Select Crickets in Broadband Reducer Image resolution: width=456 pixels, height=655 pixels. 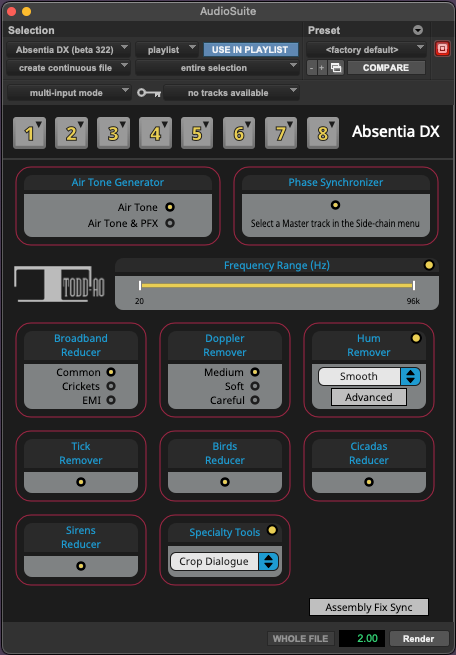(111, 386)
